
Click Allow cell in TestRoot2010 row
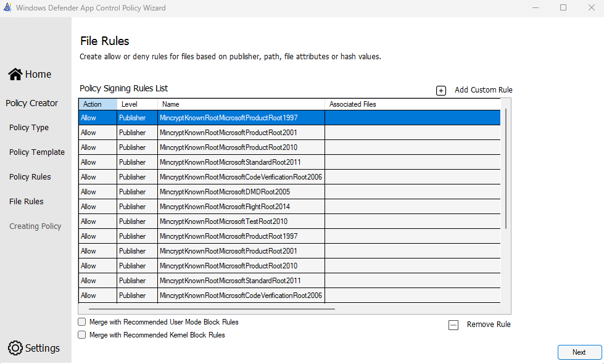[x=98, y=221]
